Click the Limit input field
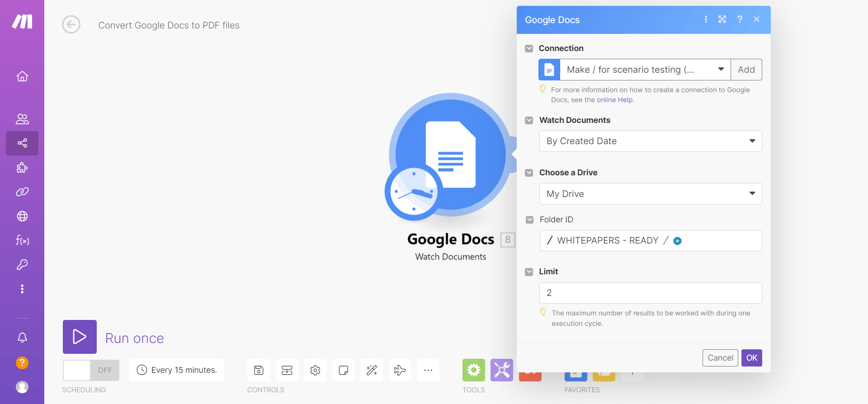This screenshot has width=868, height=404. 650,293
